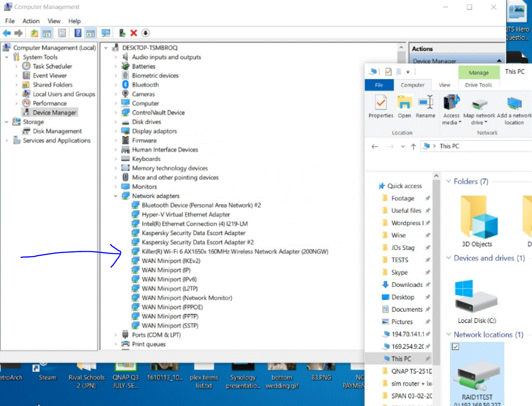Collapse the Network adapters category
Screen dimensions: 532x406
click(116, 196)
